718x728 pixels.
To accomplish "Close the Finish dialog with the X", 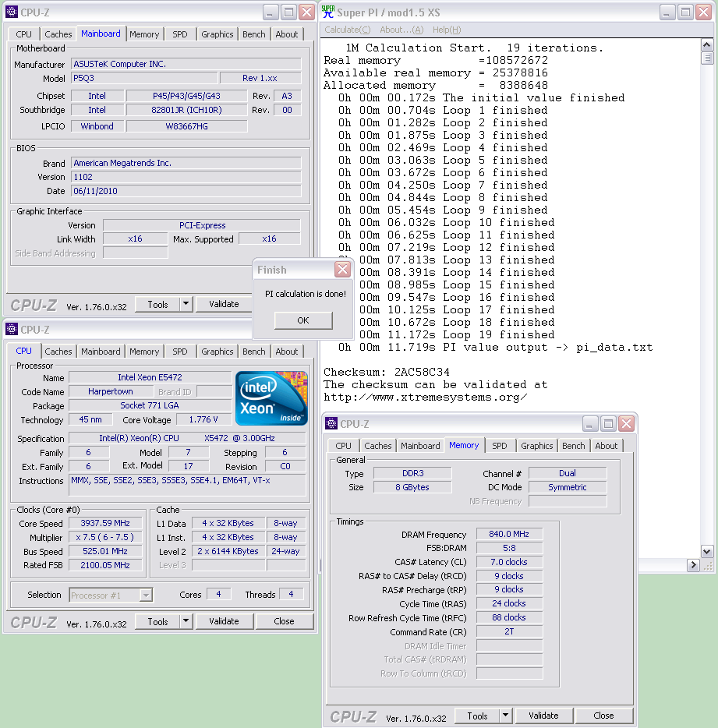I will click(342, 269).
